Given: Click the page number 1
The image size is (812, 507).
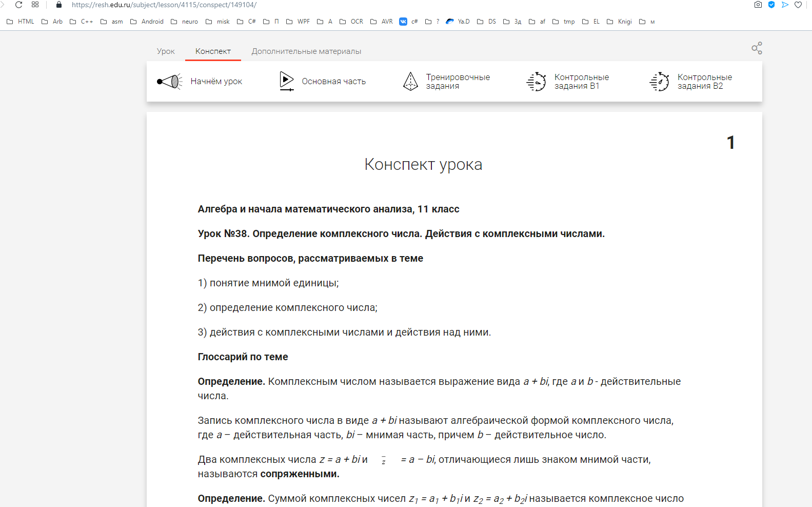Looking at the screenshot, I should pyautogui.click(x=731, y=143).
